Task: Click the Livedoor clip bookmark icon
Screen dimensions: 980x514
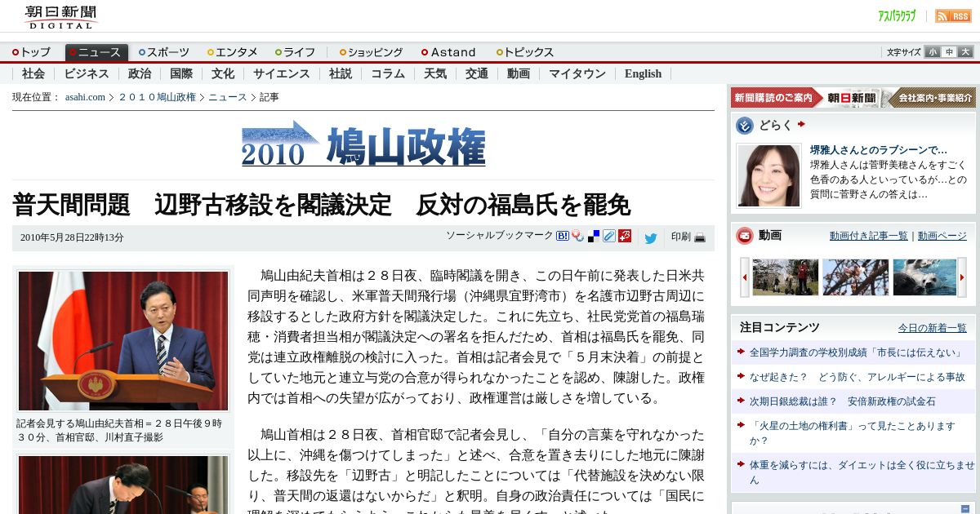Action: [577, 237]
